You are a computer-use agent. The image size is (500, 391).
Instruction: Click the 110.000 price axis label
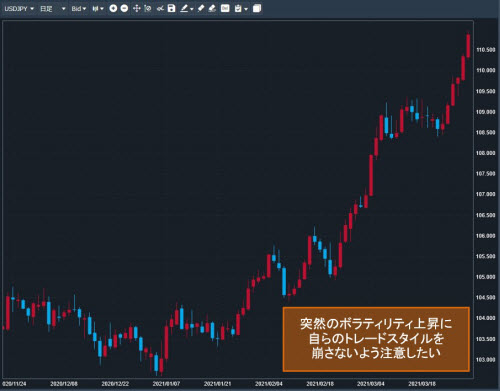[486, 70]
